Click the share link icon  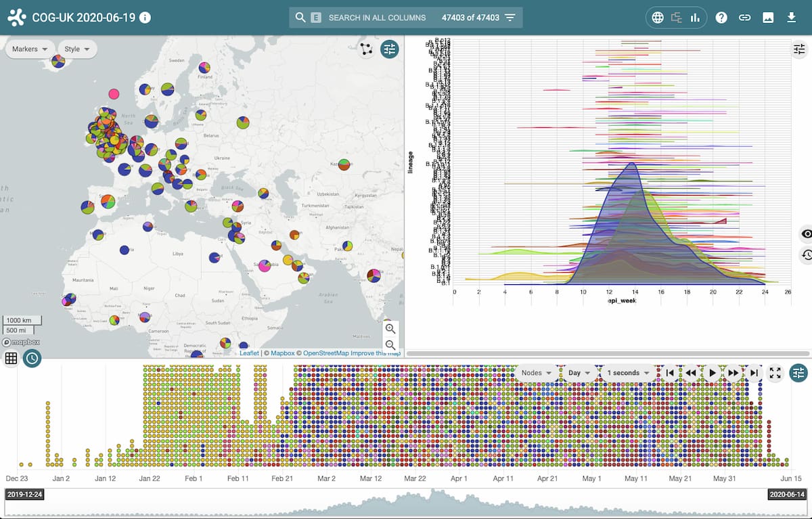click(744, 18)
